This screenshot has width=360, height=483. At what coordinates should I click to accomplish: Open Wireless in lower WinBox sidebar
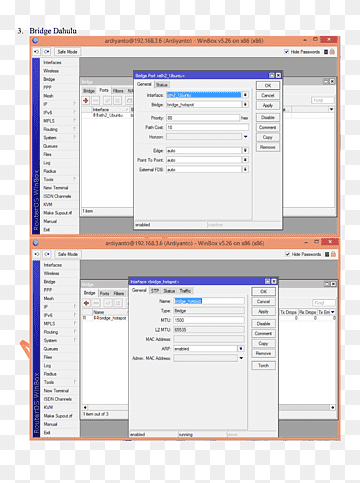click(52, 273)
